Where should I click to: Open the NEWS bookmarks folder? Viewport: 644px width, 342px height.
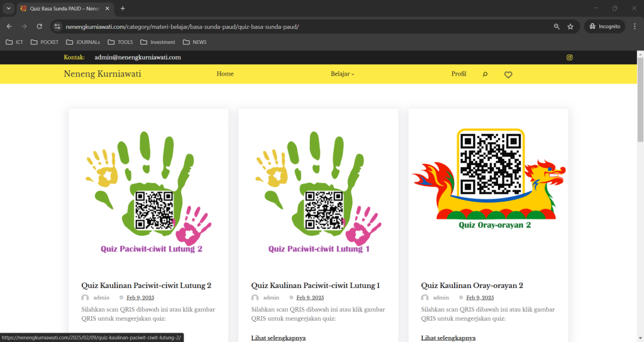pyautogui.click(x=195, y=42)
